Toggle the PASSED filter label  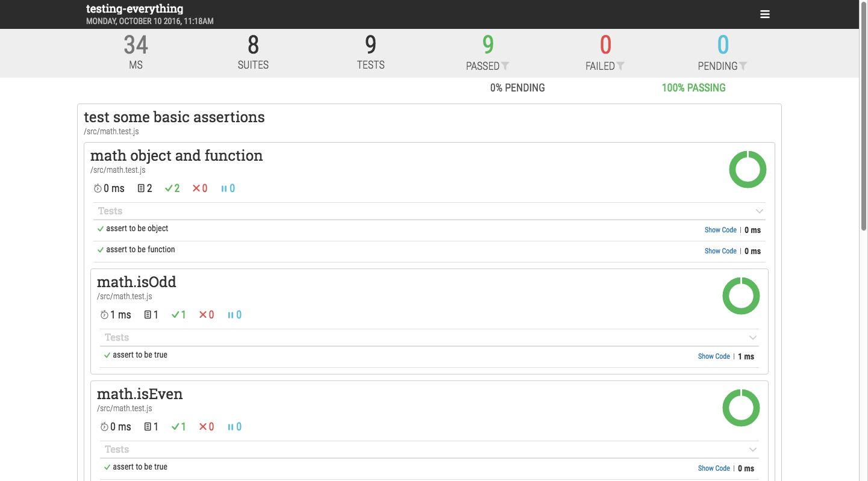click(x=483, y=66)
